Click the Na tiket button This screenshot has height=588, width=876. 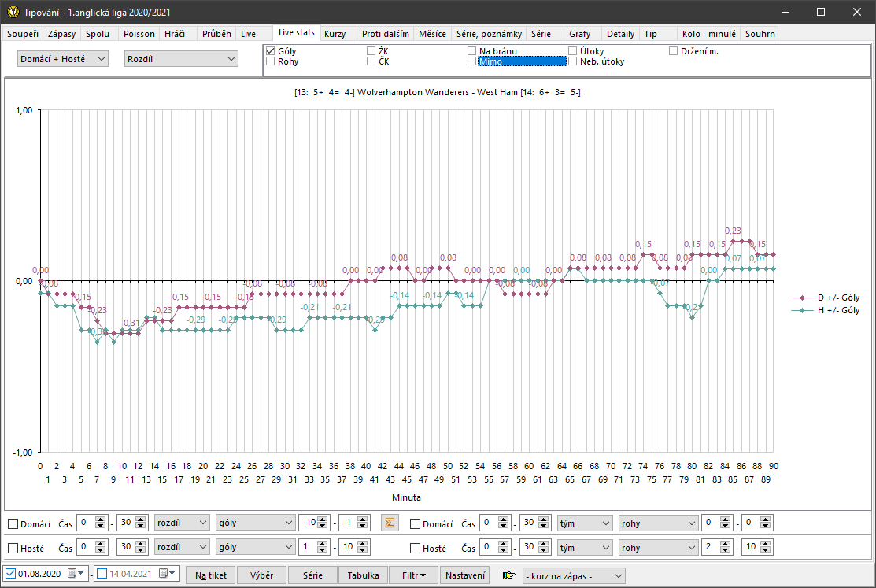211,575
